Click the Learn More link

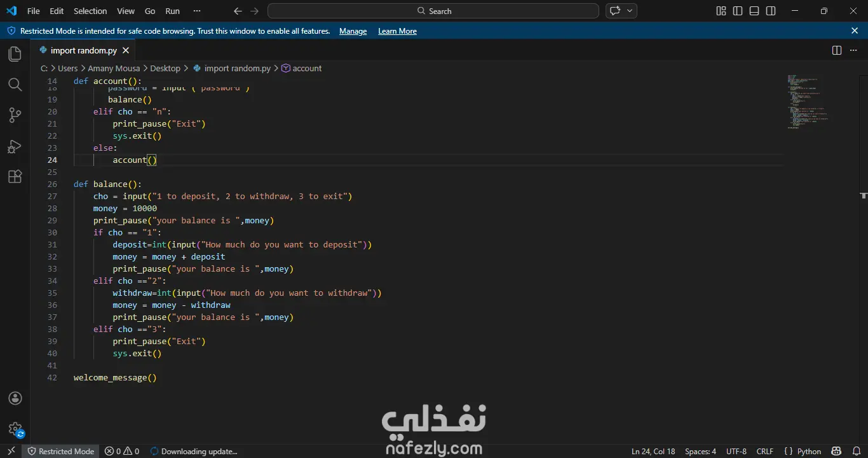pos(397,31)
